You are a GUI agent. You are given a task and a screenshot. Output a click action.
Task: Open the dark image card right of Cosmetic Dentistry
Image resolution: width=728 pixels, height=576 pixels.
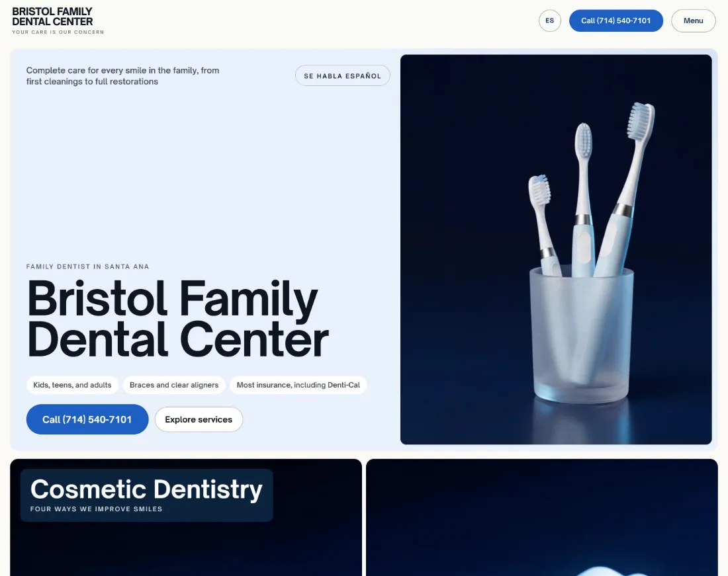click(542, 518)
